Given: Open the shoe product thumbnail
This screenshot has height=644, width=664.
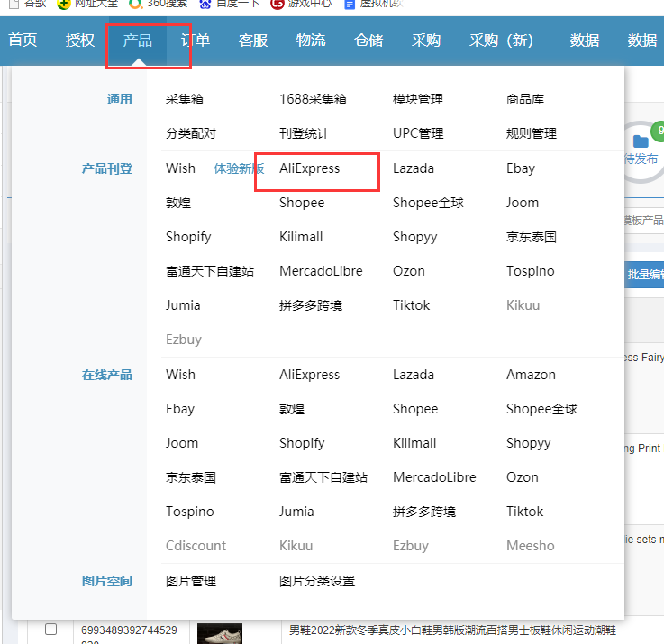Looking at the screenshot, I should 220,633.
